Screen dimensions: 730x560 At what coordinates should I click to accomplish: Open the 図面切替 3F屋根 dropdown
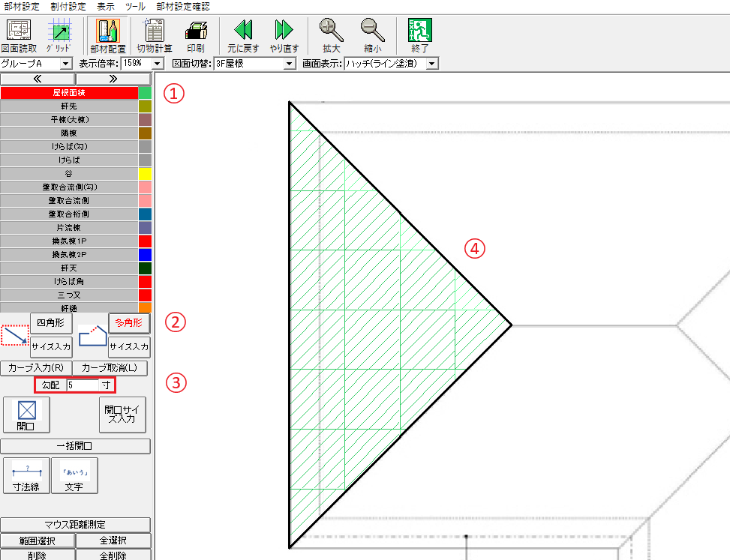tap(290, 64)
